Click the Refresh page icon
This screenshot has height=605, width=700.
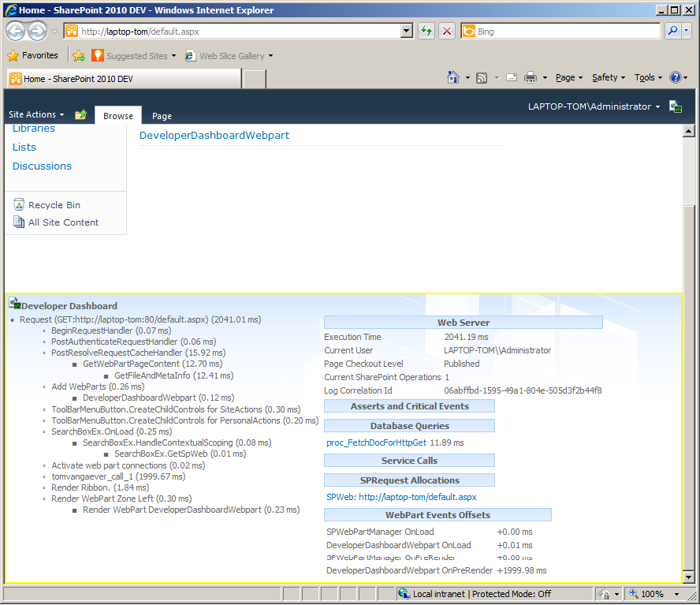426,31
